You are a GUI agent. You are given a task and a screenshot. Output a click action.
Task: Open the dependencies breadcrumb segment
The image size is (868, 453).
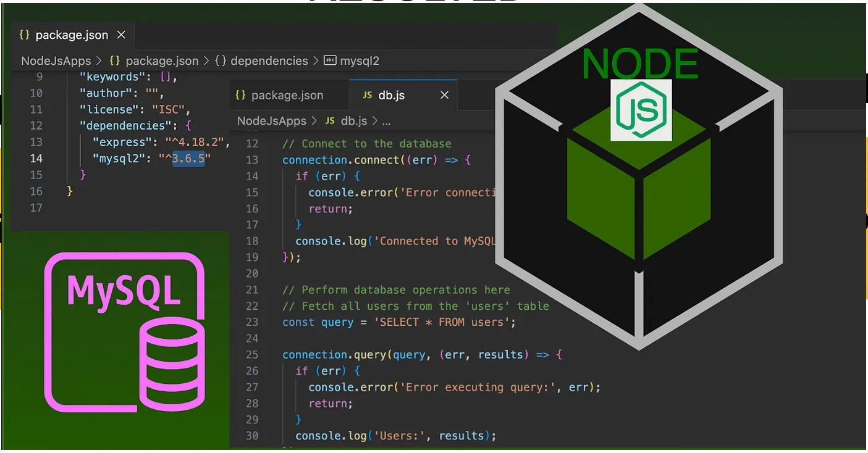pyautogui.click(x=269, y=60)
